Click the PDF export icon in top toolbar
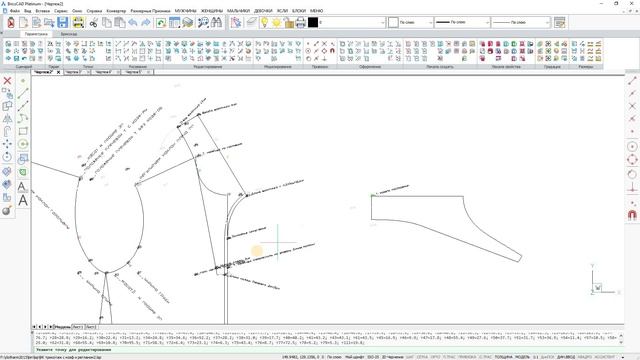This screenshot has width=640, height=360. coord(11,22)
